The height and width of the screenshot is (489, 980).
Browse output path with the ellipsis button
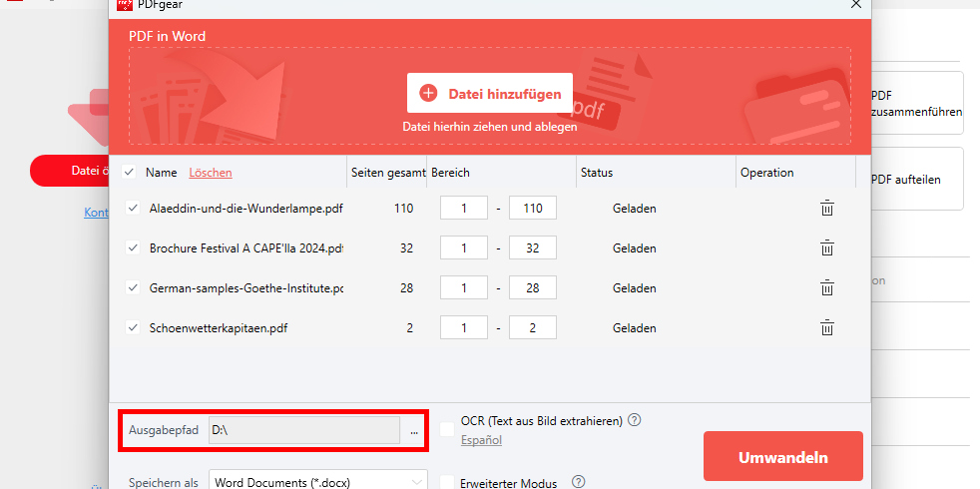click(x=414, y=431)
